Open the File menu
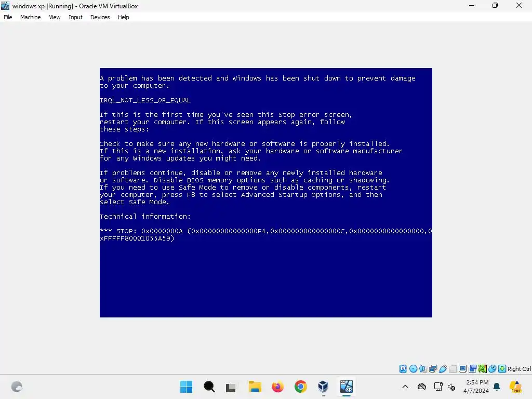The height and width of the screenshot is (399, 532). click(8, 17)
